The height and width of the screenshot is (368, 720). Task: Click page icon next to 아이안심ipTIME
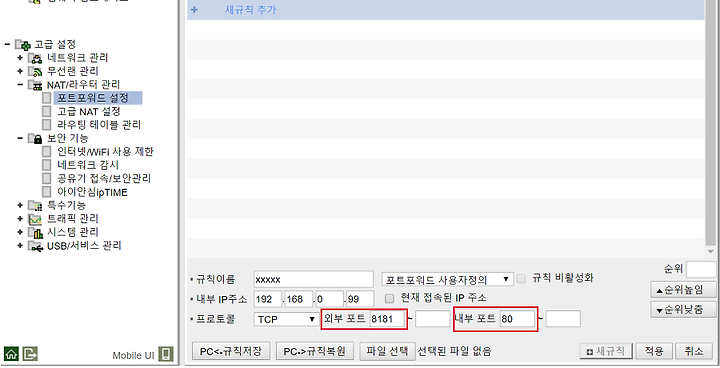point(46,192)
